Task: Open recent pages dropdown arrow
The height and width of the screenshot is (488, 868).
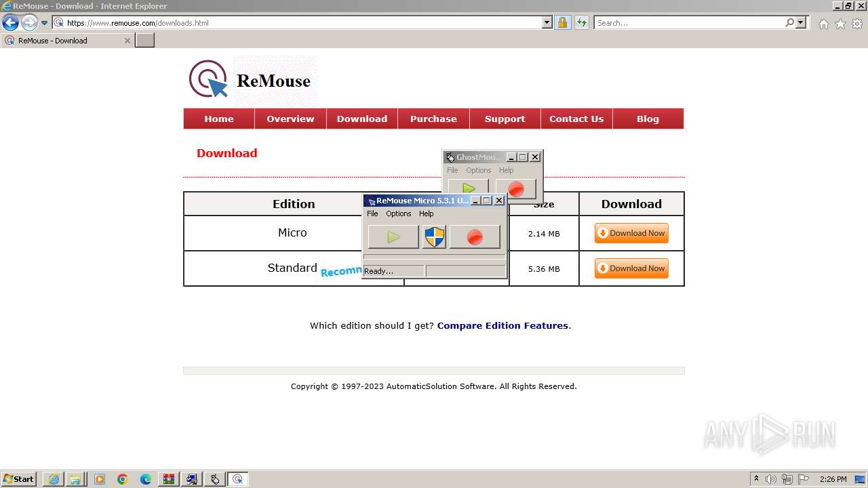Action: [x=44, y=22]
